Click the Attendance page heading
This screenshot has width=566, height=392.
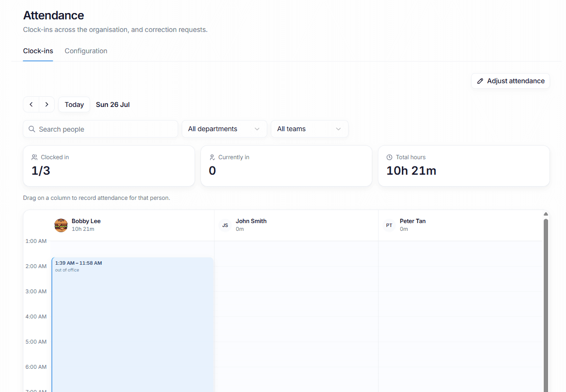coord(53,15)
